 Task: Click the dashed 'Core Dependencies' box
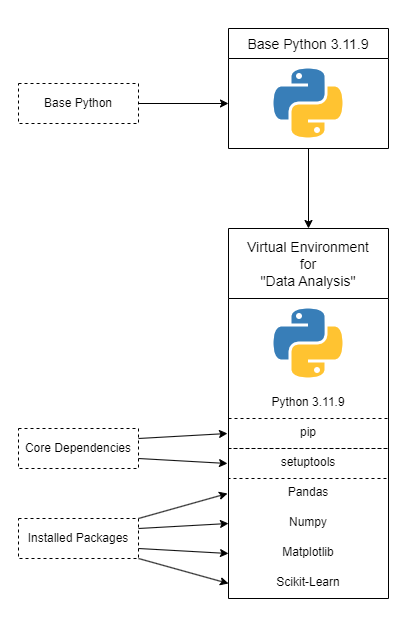point(78,448)
